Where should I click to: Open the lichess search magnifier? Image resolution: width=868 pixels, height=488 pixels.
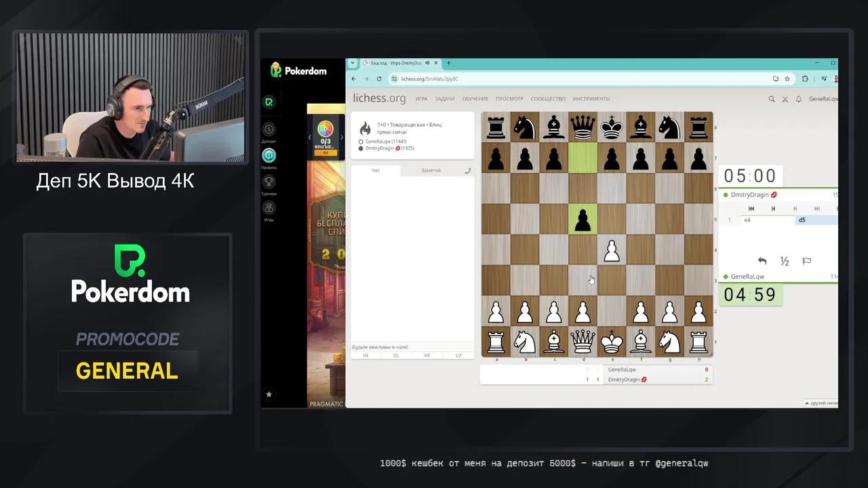[772, 99]
